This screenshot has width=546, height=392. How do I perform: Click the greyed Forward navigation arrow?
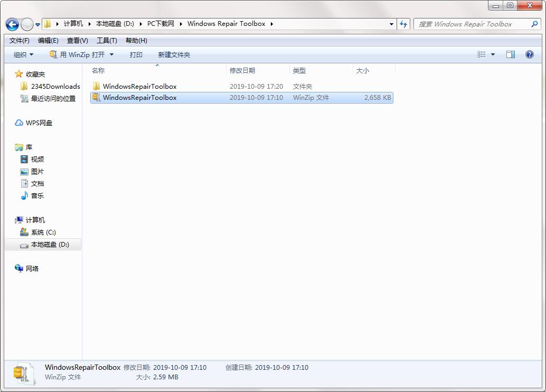[x=27, y=24]
